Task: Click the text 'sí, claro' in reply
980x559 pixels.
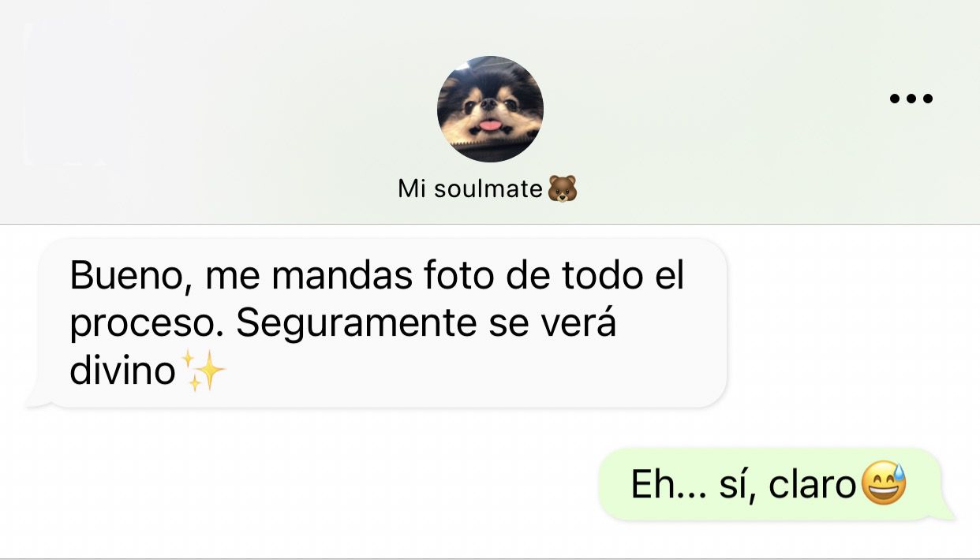Action: (787, 485)
